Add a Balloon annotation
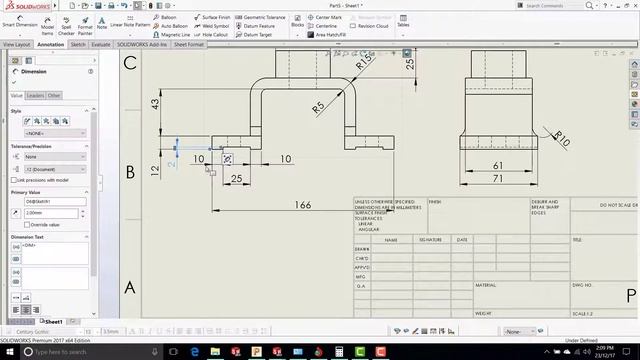 pos(165,17)
